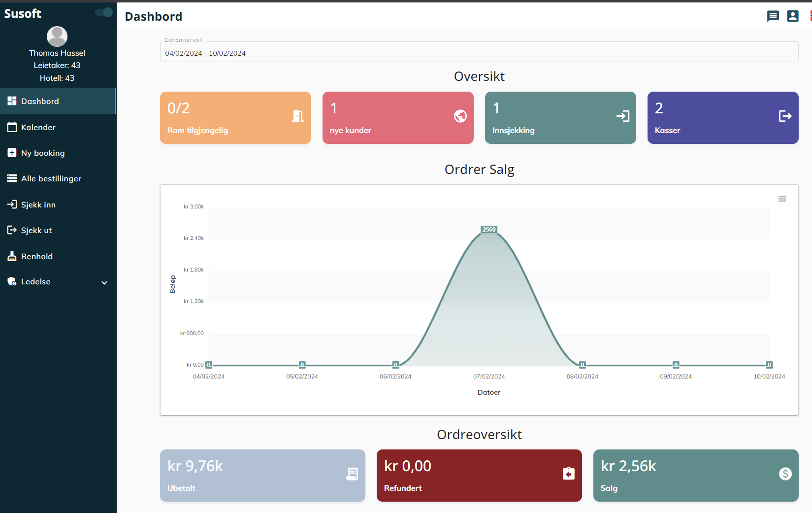Click the 2560 data point on chart
The height and width of the screenshot is (513, 812).
[x=489, y=230]
